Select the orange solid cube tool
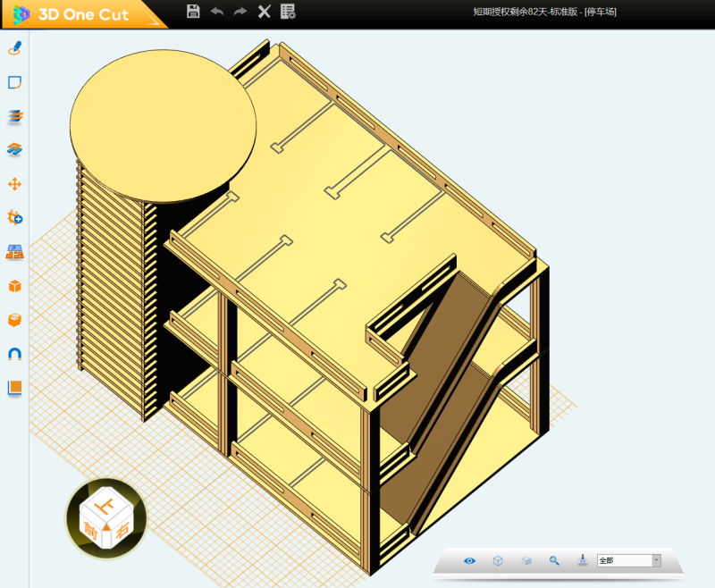 [x=14, y=286]
